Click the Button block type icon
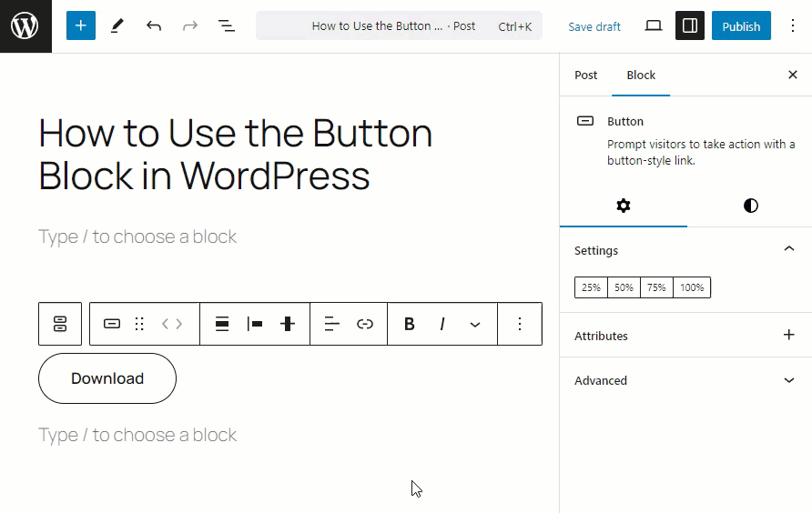Image resolution: width=812 pixels, height=513 pixels. coord(112,324)
